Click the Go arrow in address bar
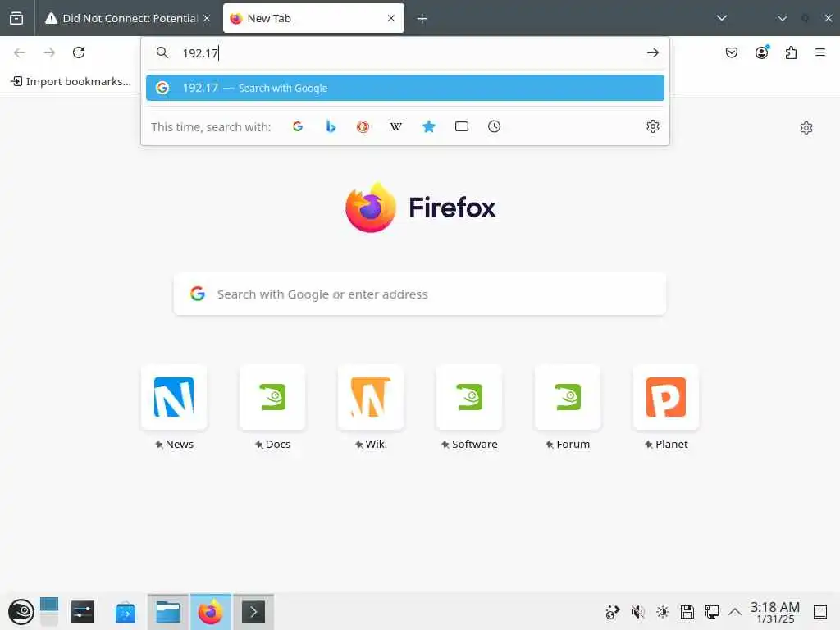Viewport: 840px width, 630px height. pos(652,53)
